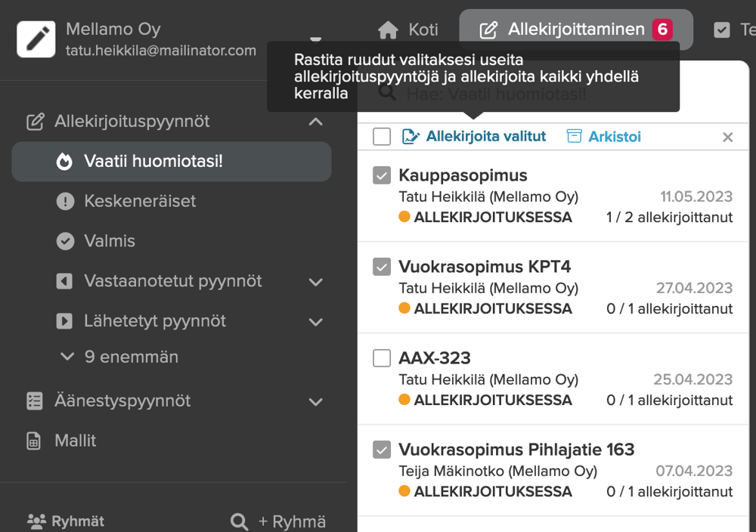This screenshot has height=532, width=756.
Task: Select Valmis in sidebar
Action: pyautogui.click(x=110, y=241)
